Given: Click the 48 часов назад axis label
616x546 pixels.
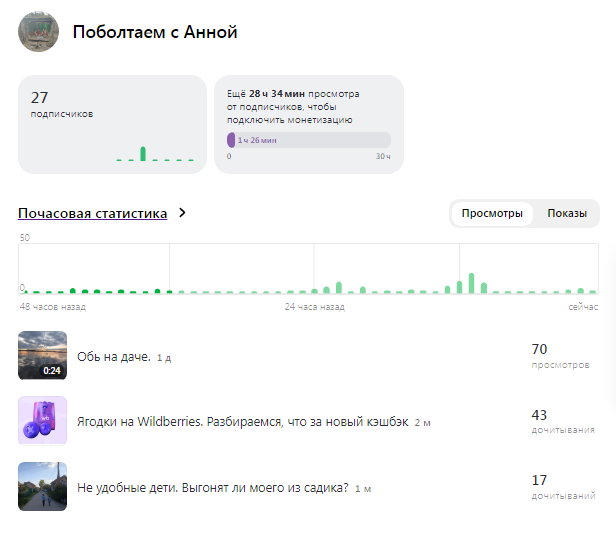Looking at the screenshot, I should [53, 307].
